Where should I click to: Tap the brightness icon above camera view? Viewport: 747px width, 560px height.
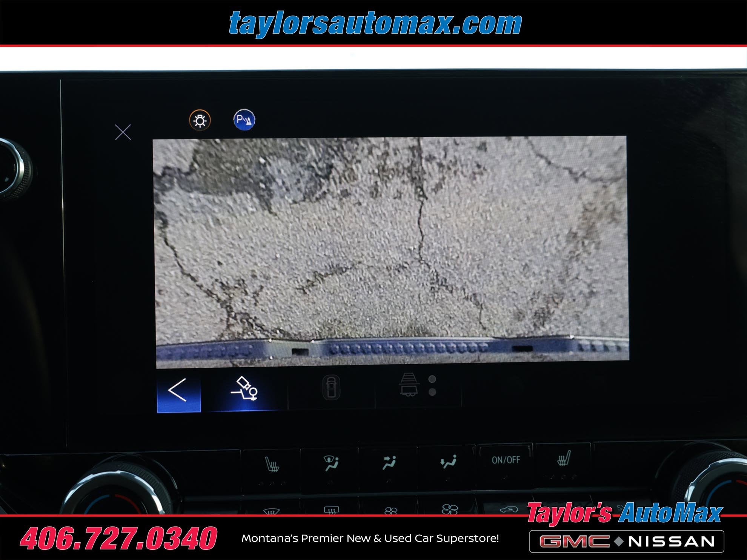tap(200, 120)
